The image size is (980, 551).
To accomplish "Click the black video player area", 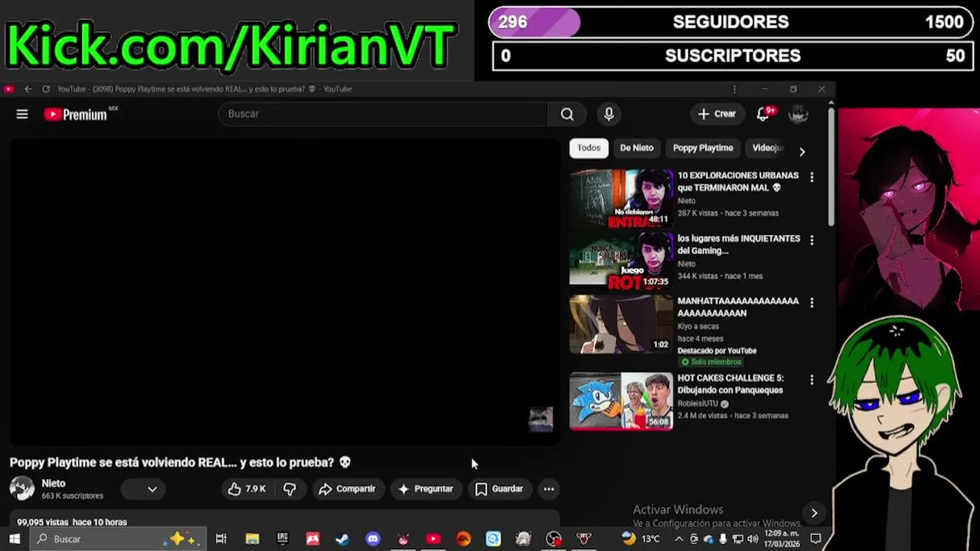I will click(285, 291).
